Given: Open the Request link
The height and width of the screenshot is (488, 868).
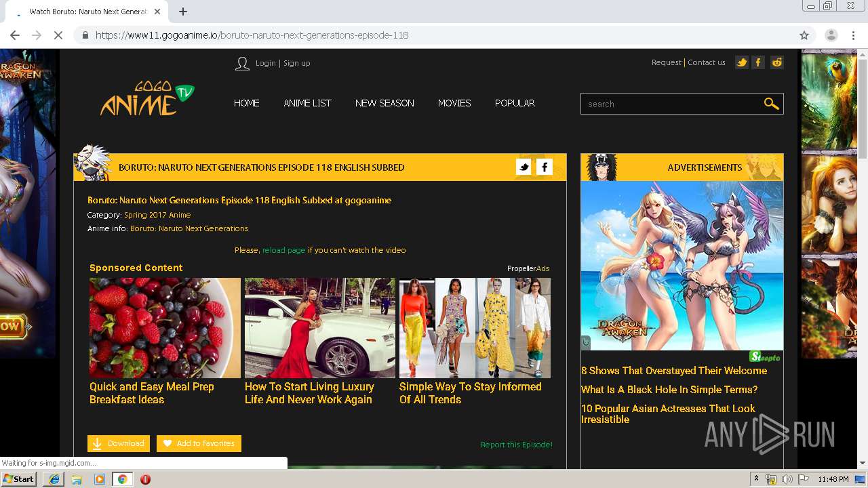Looking at the screenshot, I should pyautogui.click(x=666, y=62).
